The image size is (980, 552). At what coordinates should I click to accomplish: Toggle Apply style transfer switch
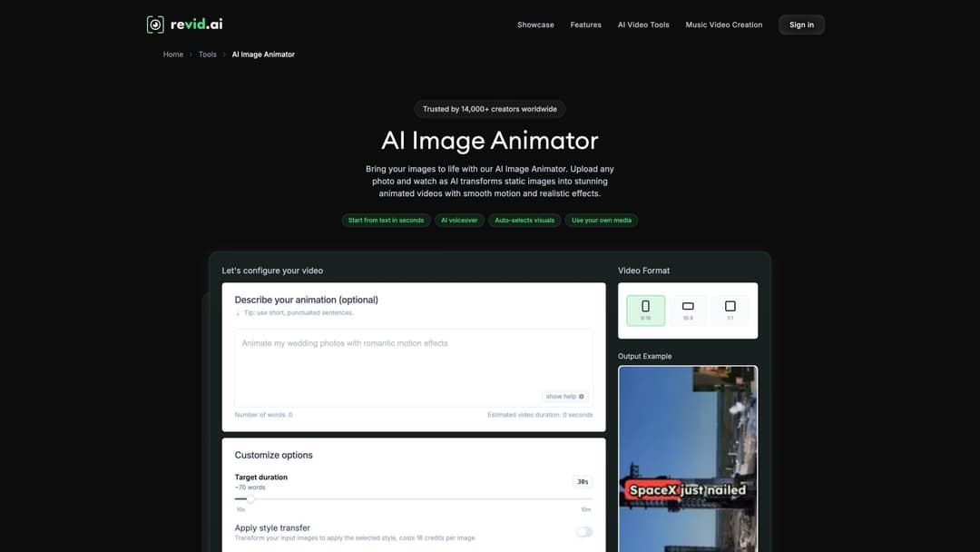[584, 532]
